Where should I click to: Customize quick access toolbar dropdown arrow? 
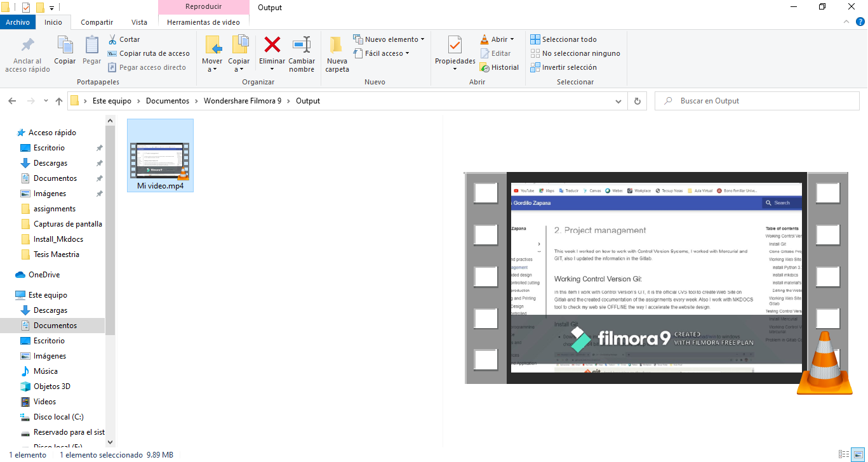pos(51,8)
